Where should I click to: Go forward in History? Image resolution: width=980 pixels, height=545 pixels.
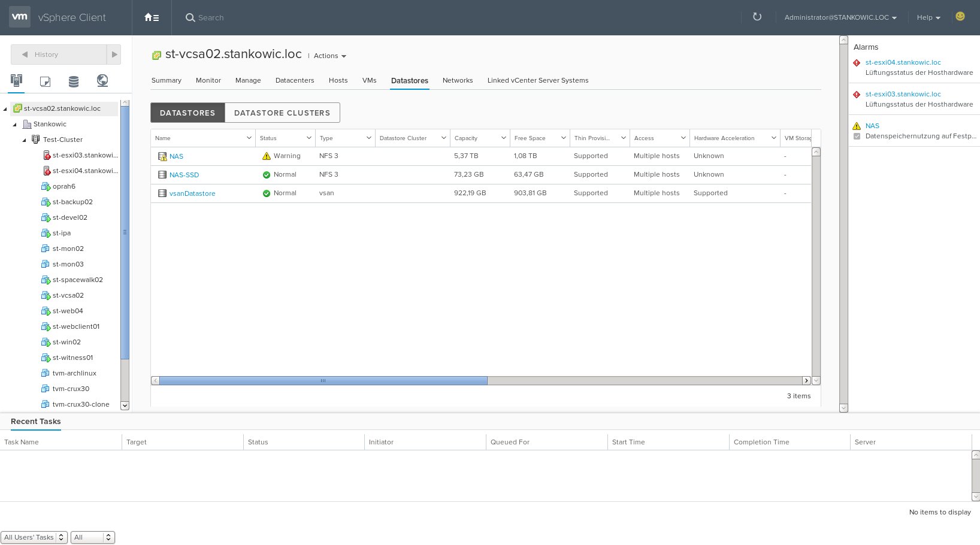[114, 54]
